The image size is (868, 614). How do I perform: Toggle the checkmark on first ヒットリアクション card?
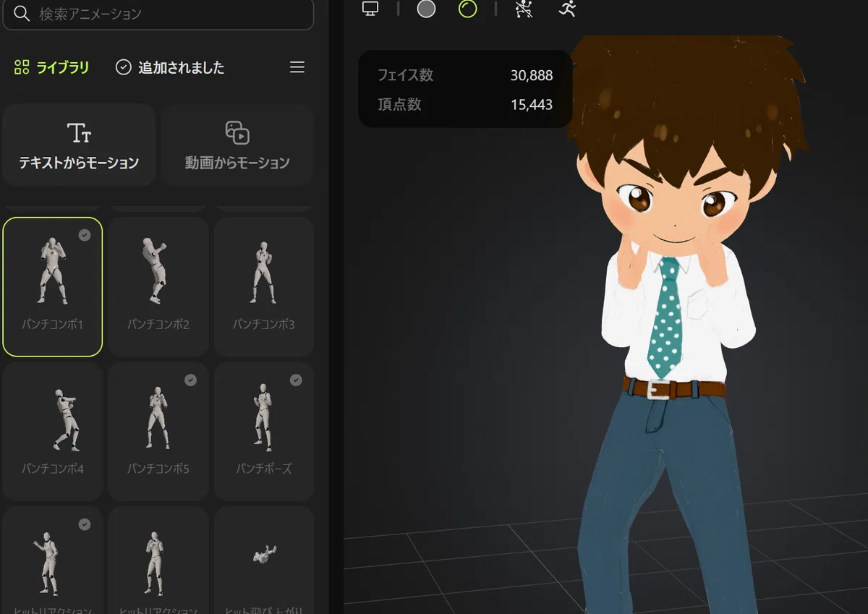(85, 524)
